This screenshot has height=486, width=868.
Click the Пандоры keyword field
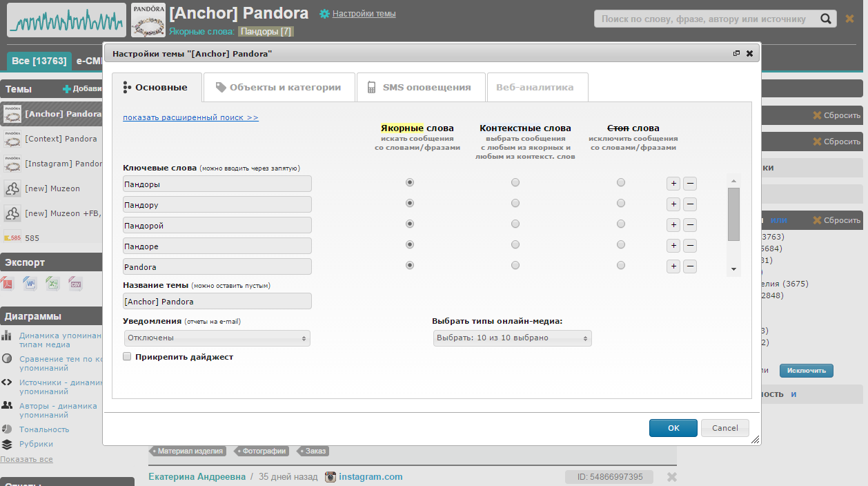pyautogui.click(x=217, y=184)
